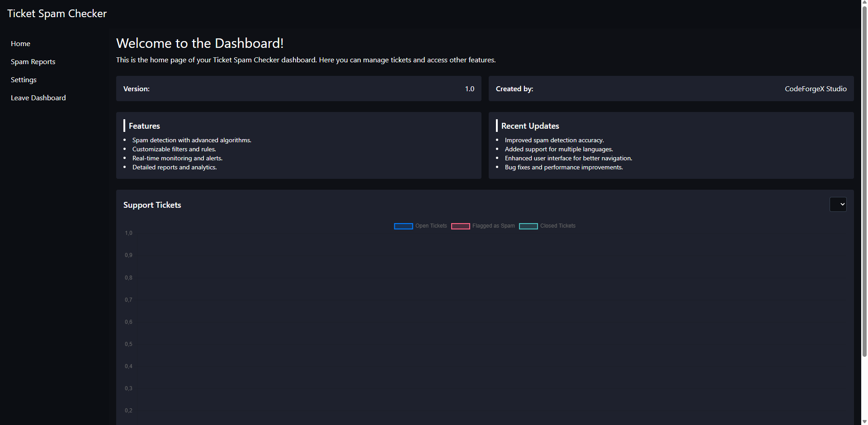Click the Support Tickets chart title
Viewport: 868px width, 425px height.
pyautogui.click(x=152, y=205)
